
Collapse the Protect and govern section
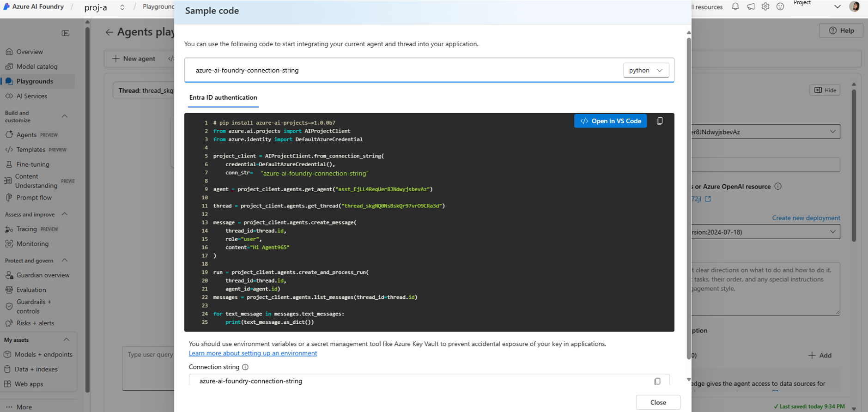(x=65, y=261)
